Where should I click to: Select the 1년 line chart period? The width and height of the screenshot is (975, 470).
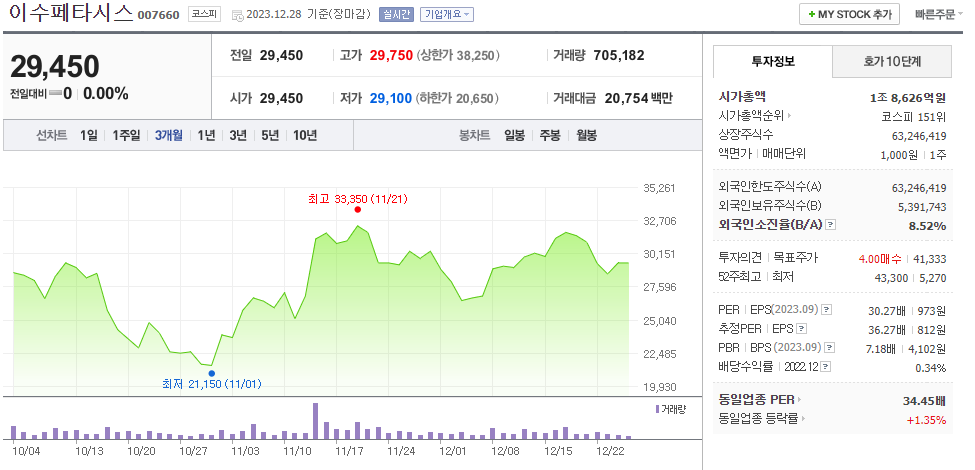point(206,136)
